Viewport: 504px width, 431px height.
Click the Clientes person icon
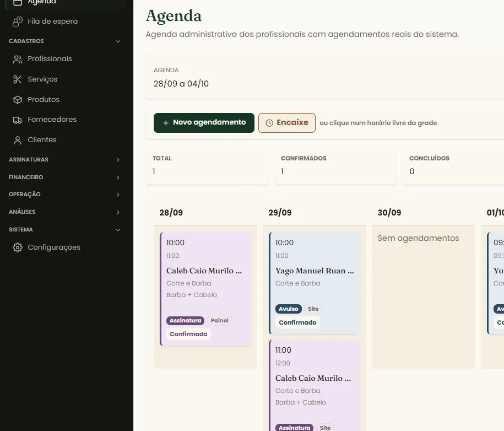(18, 140)
